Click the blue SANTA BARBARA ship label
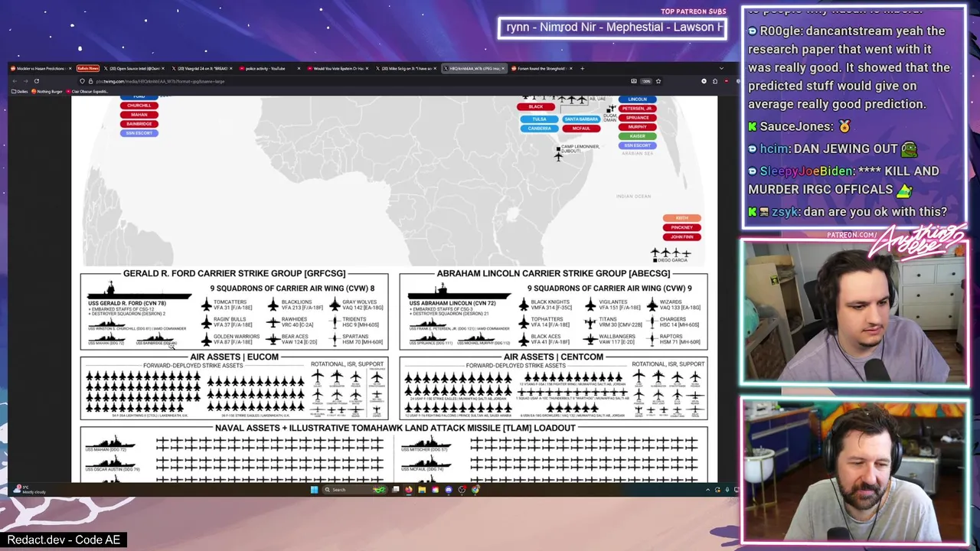 [581, 119]
